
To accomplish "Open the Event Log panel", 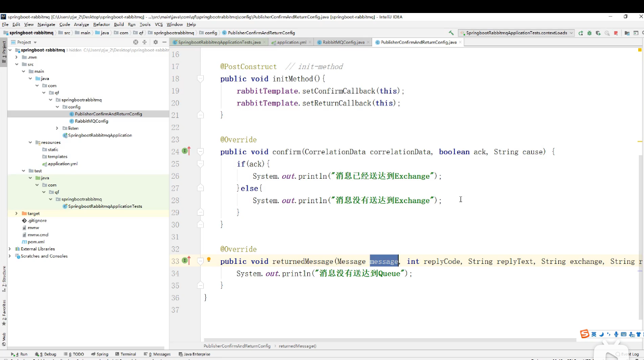I will pyautogui.click(x=630, y=354).
